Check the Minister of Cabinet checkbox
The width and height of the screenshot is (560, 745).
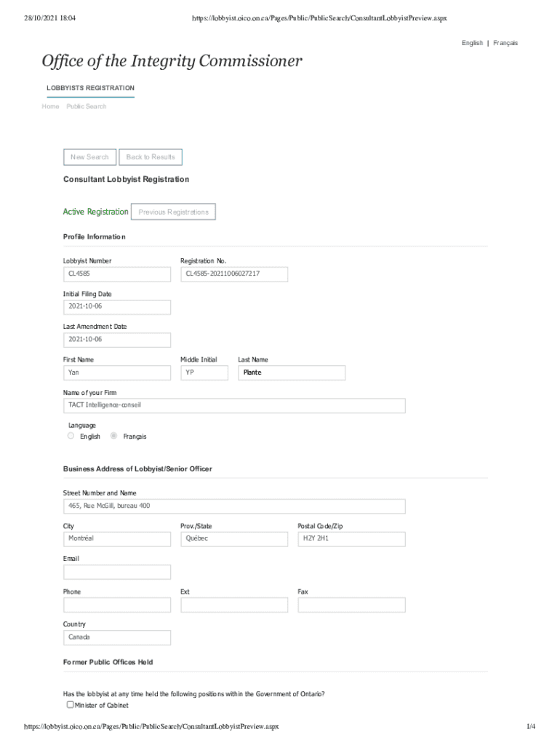(70, 704)
